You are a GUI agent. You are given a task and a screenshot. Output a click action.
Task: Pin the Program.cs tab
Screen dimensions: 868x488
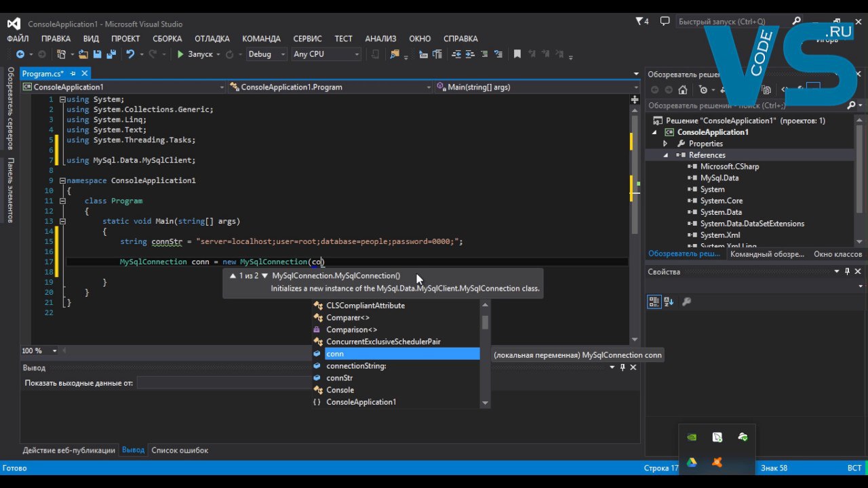pos(73,73)
